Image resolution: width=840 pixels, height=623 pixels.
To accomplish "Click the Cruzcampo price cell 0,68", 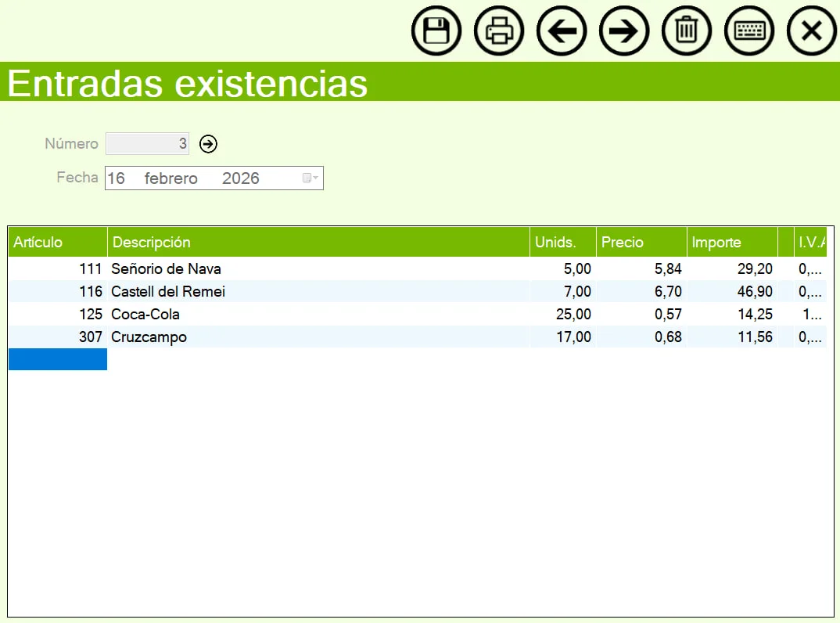I will 641,337.
